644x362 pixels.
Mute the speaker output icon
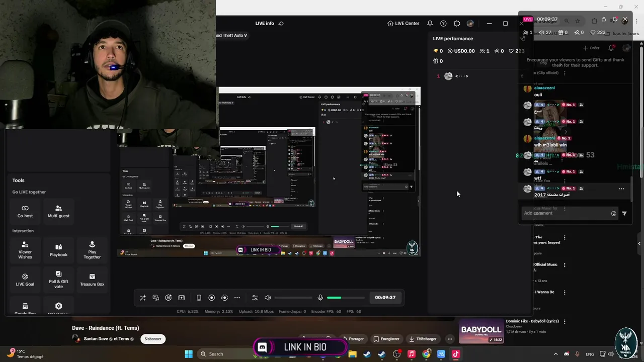tap(268, 298)
